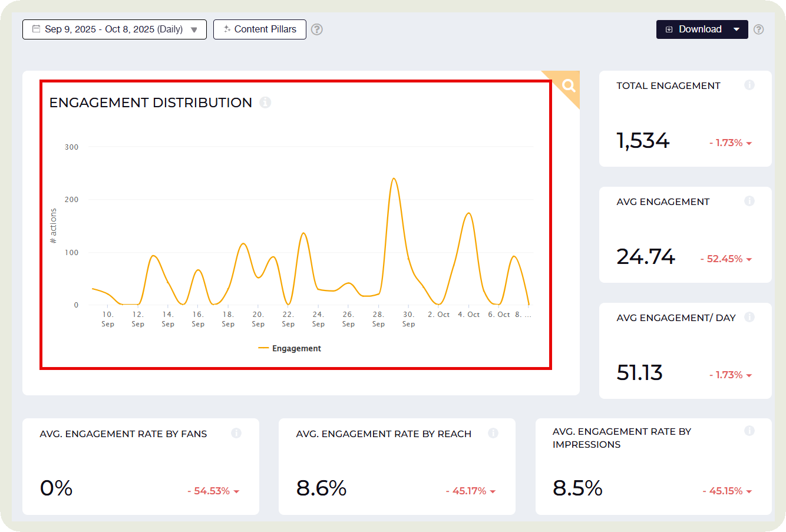Screen dimensions: 786x532
Task: Show info for Engagement Rate by Reach
Action: click(x=493, y=434)
